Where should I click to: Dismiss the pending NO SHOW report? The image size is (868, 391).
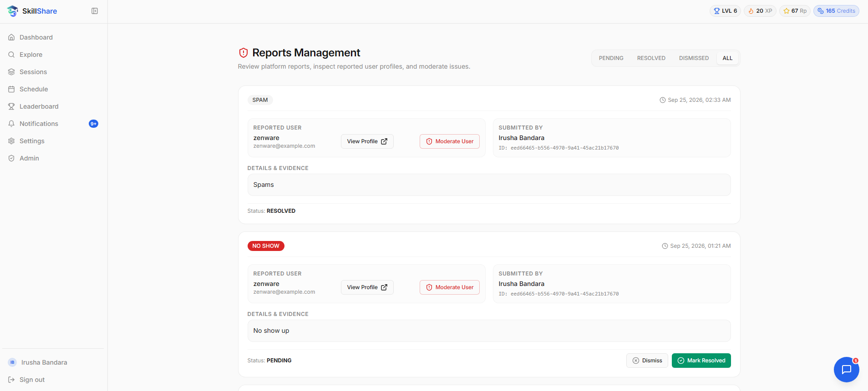647,361
